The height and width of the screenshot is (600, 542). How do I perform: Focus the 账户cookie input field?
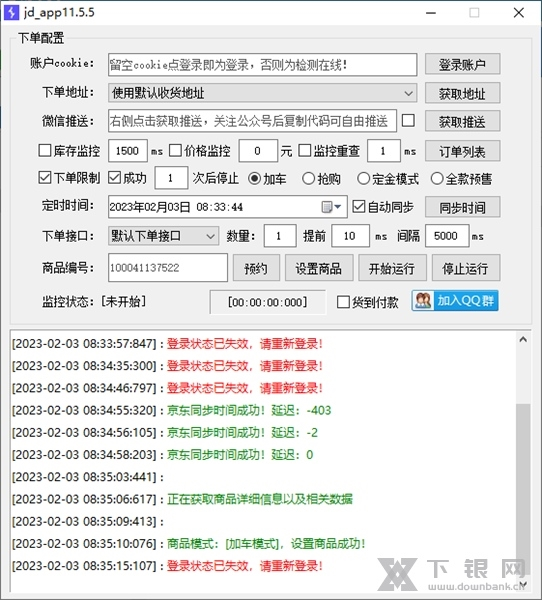263,65
